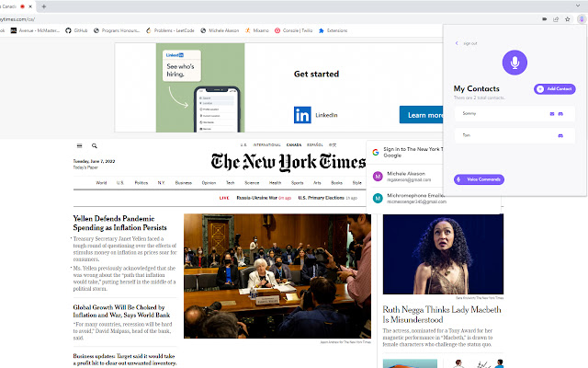Open the Politics section
588x368 pixels.
[x=141, y=183]
